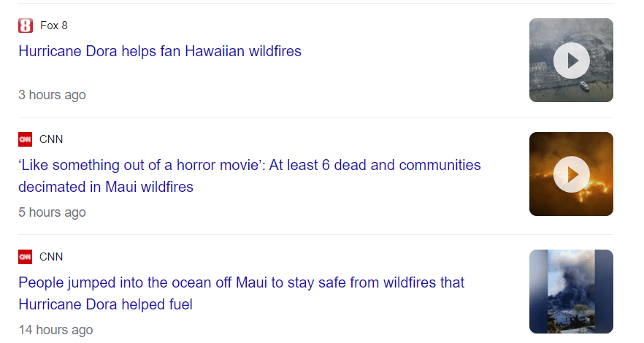Click 'CNN' source name above ocean-jumping story

click(x=51, y=257)
